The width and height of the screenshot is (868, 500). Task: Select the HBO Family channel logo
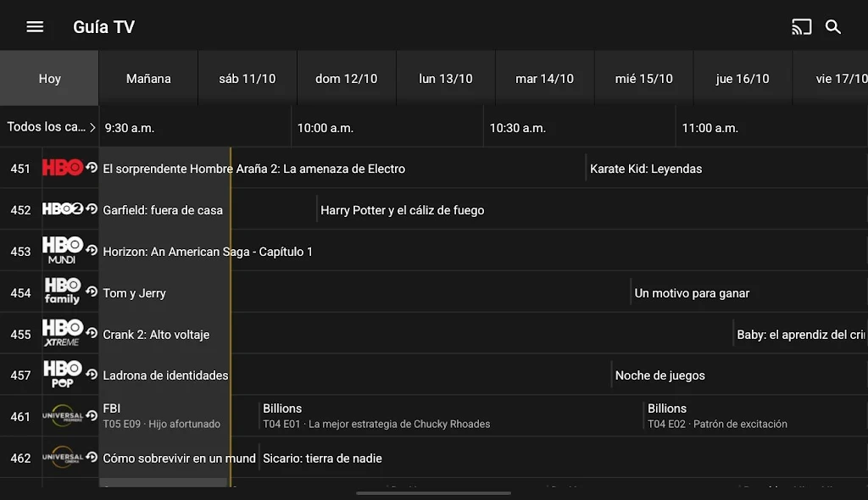click(x=63, y=292)
